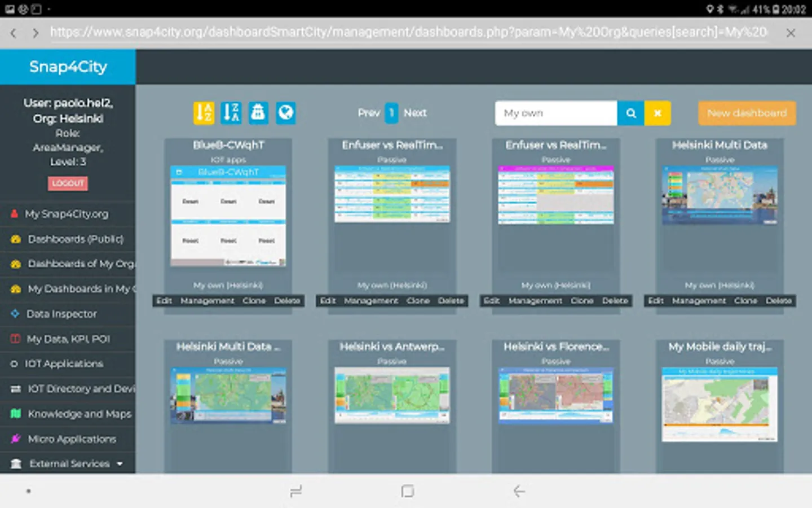Edit the BlueB-CWqhT dashboard
Image resolution: width=812 pixels, height=508 pixels.
164,301
